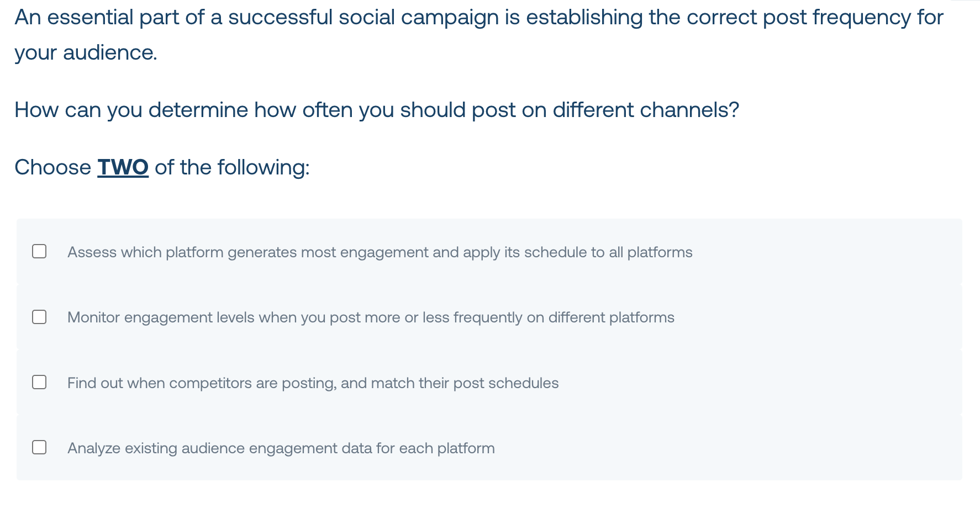980x530 pixels.
Task: Click the underlined bold word "TWO"
Action: (123, 167)
